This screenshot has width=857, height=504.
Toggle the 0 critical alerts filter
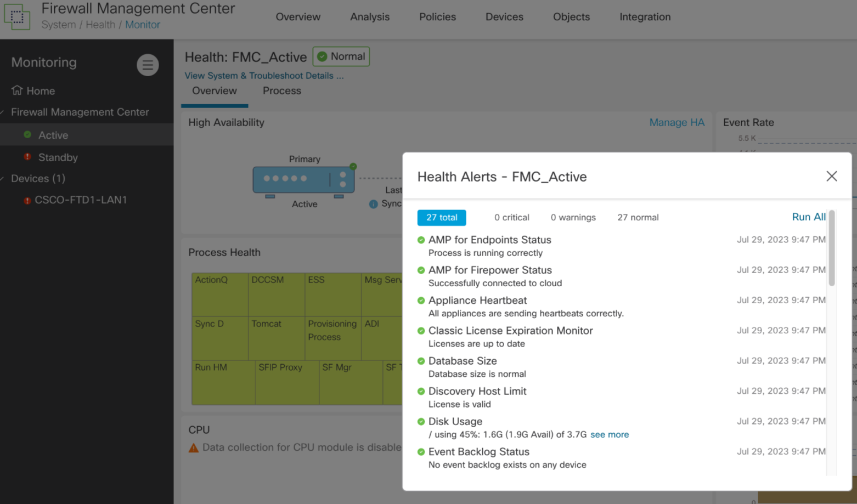[x=511, y=217]
